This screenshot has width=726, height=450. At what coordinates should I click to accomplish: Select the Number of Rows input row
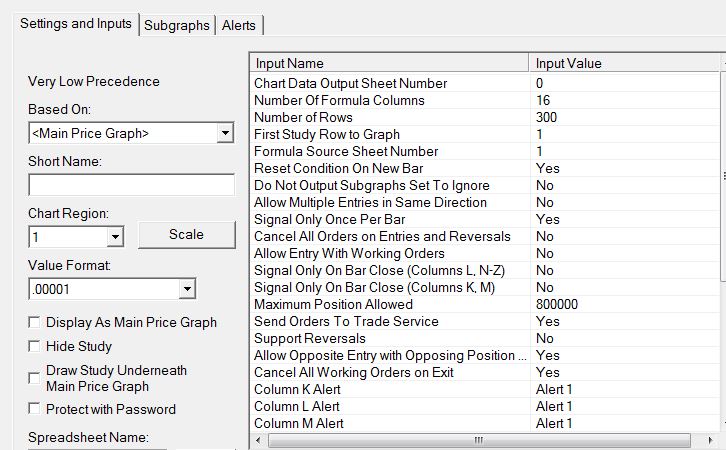(x=390, y=117)
